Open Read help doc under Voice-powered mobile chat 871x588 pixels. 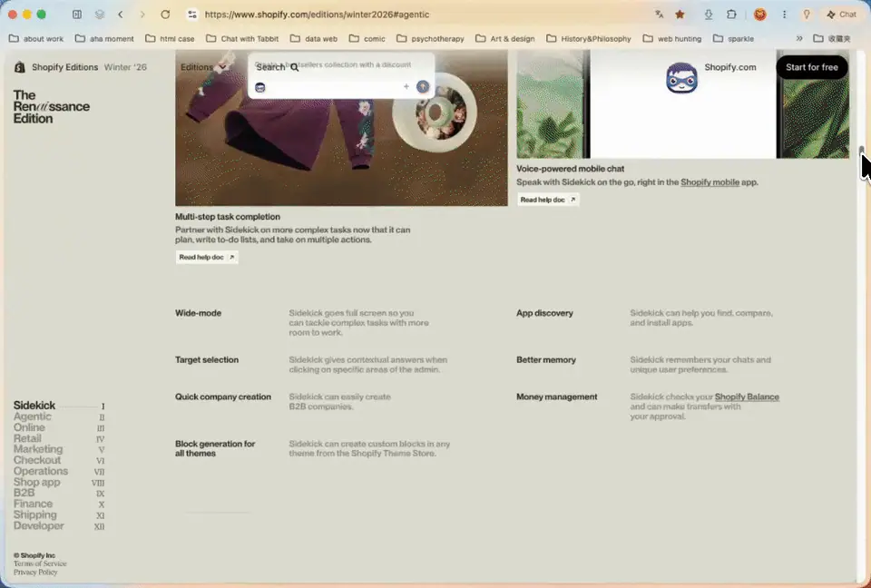tap(548, 200)
